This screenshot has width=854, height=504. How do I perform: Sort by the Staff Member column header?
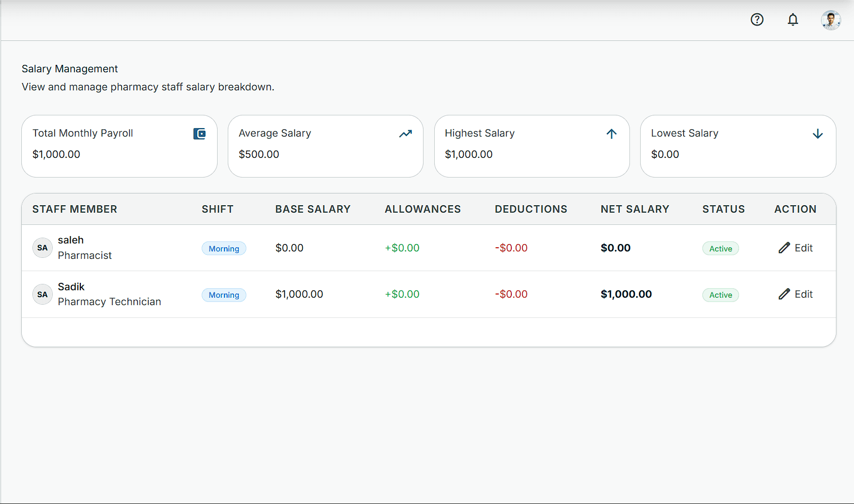(74, 209)
